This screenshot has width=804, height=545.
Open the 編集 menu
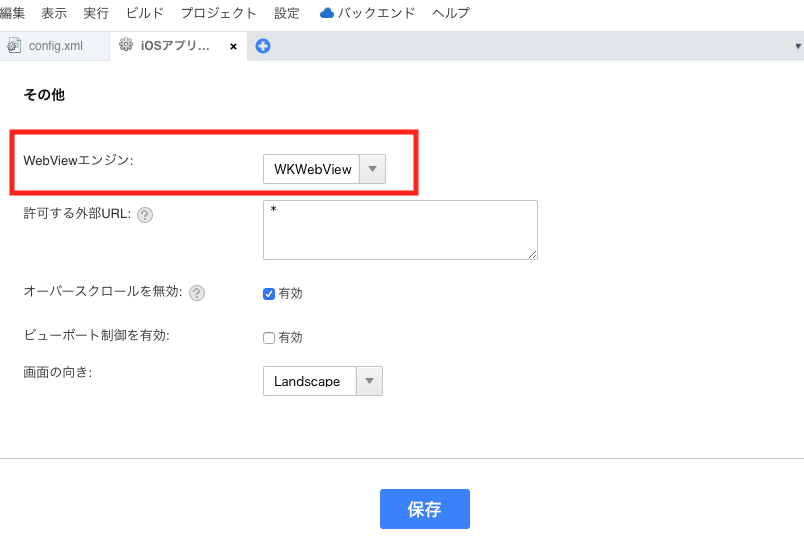(x=12, y=13)
